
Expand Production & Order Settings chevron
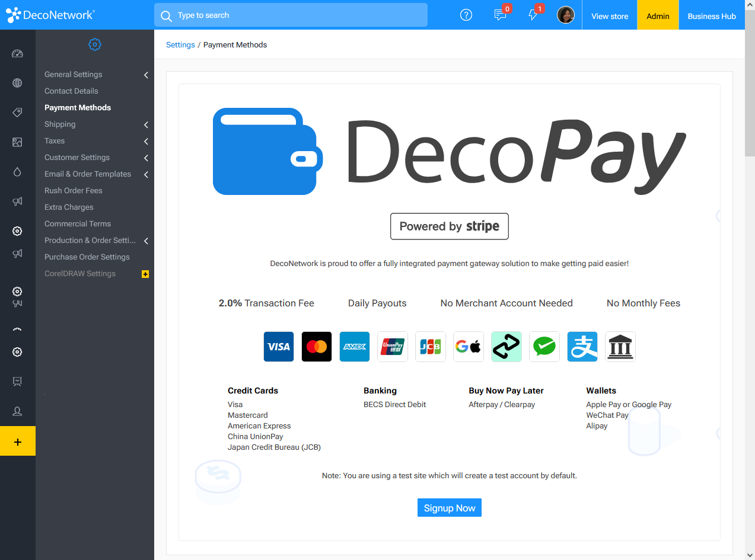click(146, 241)
